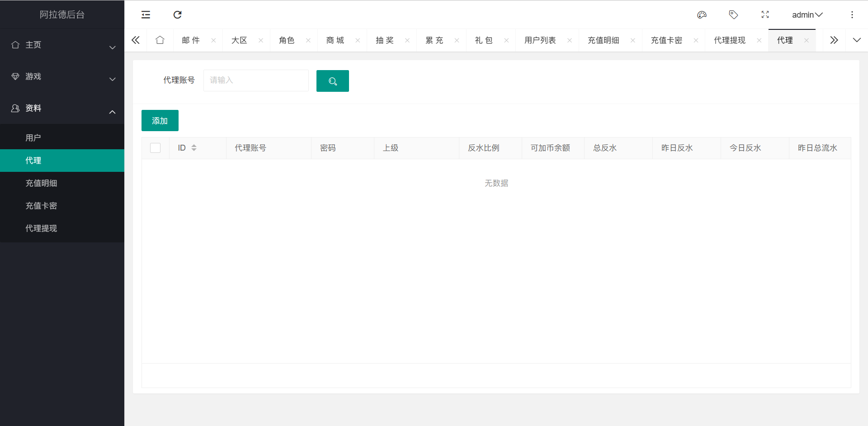This screenshot has width=868, height=426.
Task: Collapse the sidebar with the menu icon
Action: tap(146, 15)
